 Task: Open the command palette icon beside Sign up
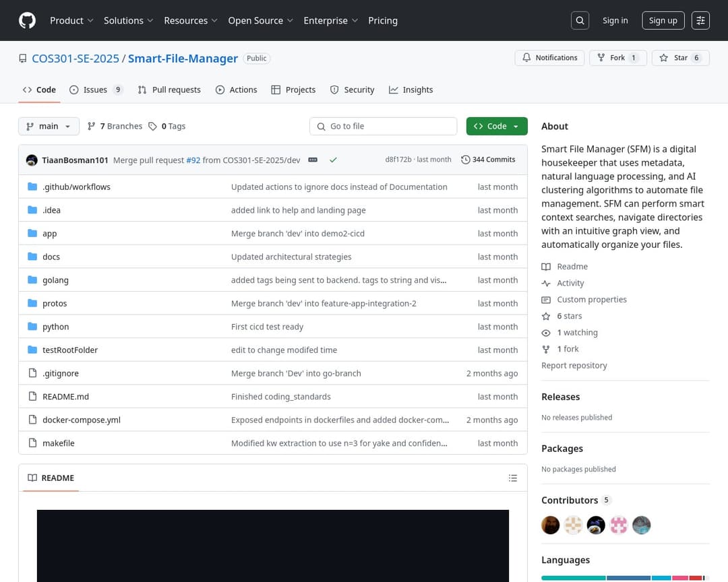click(x=700, y=20)
